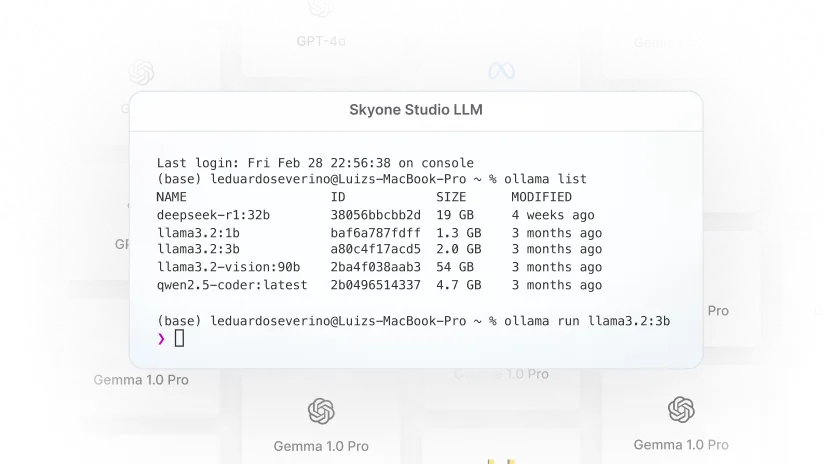824x464 pixels.
Task: Choose the bottom-right Gemma 1.0 Pro label
Action: [681, 444]
